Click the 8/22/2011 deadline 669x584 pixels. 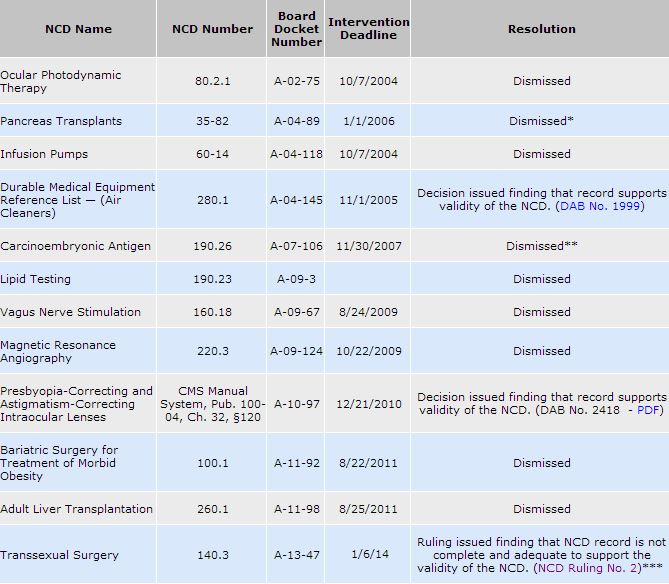(369, 463)
